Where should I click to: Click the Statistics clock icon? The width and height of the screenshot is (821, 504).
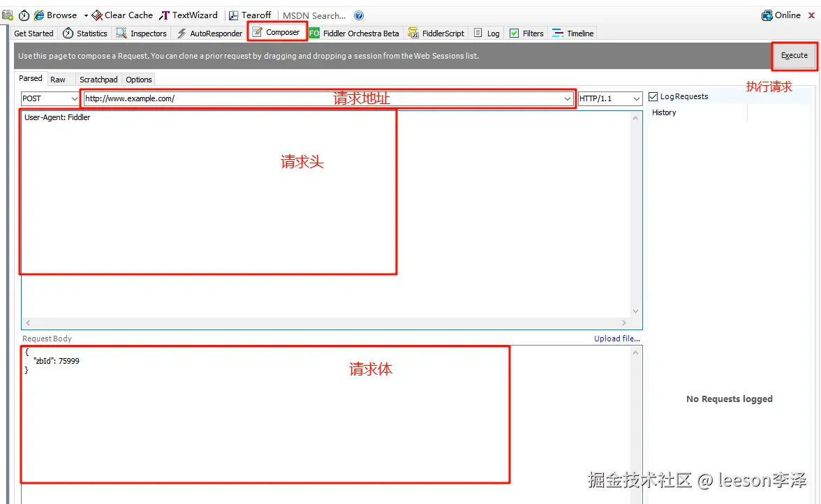tap(68, 33)
